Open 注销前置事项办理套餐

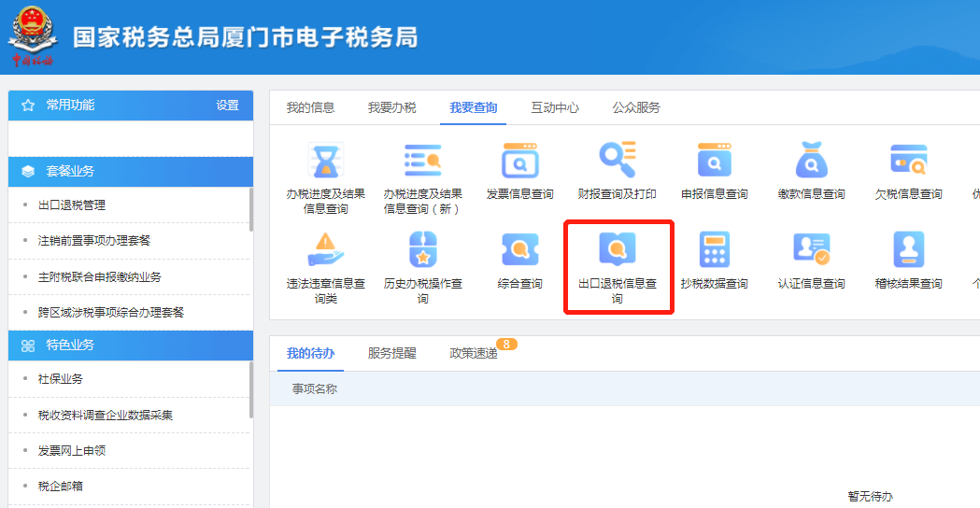(93, 241)
